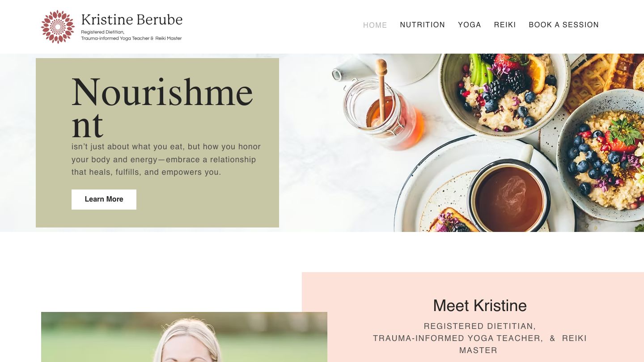Click the Registered Dietitian subtitle in pink section
Screen dimensions: 644x362
(480, 338)
